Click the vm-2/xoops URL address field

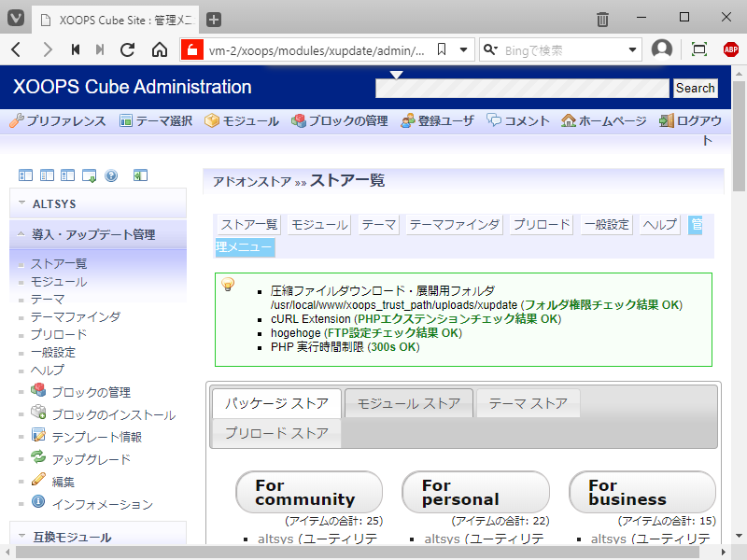point(317,50)
